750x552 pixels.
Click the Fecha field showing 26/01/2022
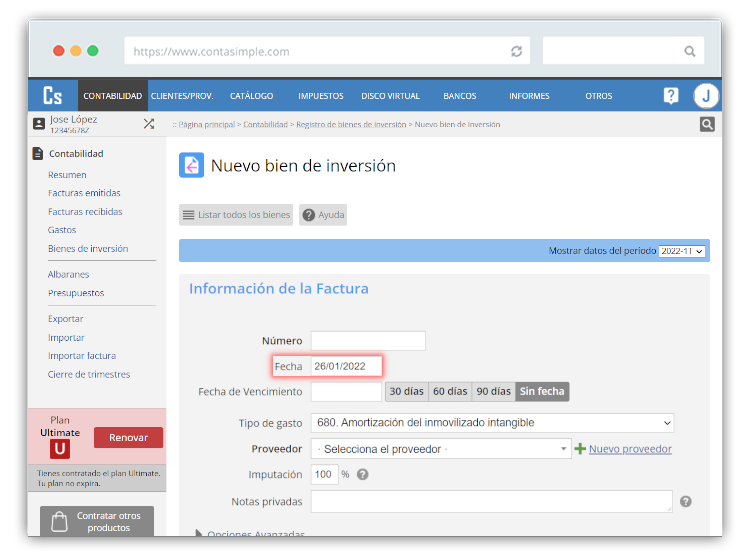pos(346,366)
